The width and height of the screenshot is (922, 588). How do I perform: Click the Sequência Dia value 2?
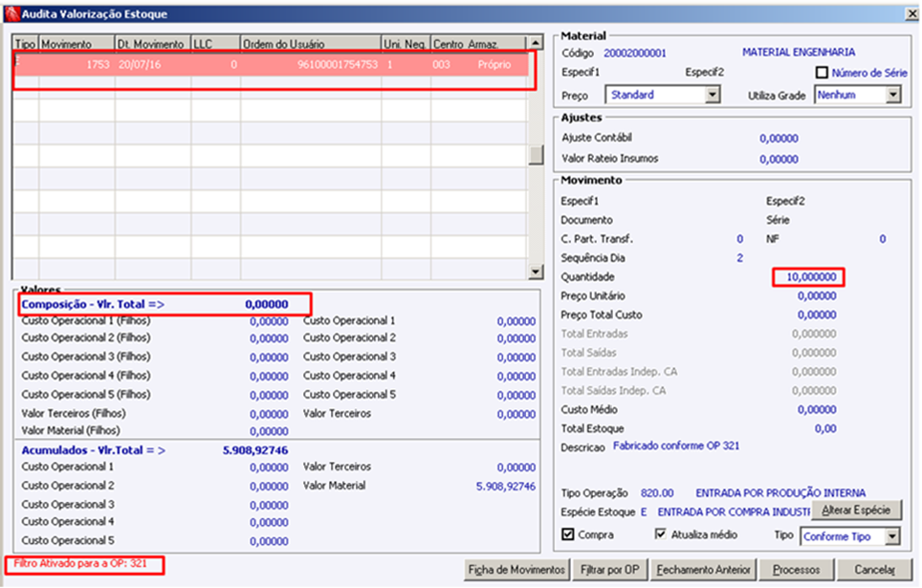pyautogui.click(x=739, y=257)
